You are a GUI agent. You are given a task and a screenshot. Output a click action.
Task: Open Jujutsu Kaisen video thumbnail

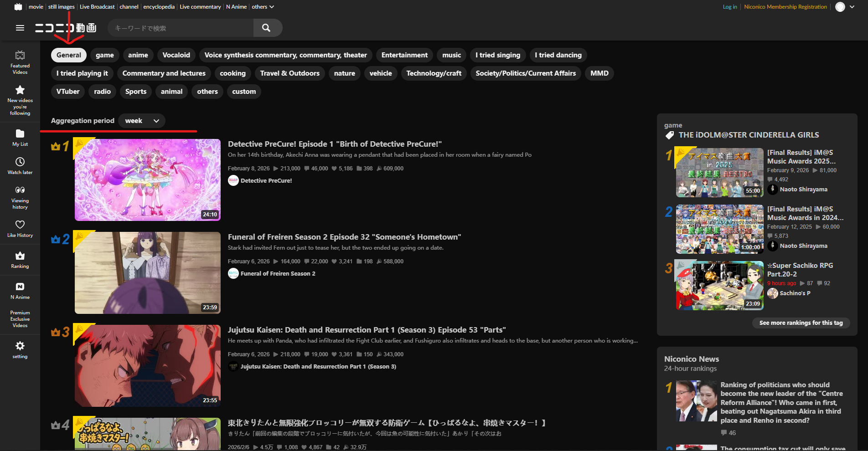pos(148,366)
